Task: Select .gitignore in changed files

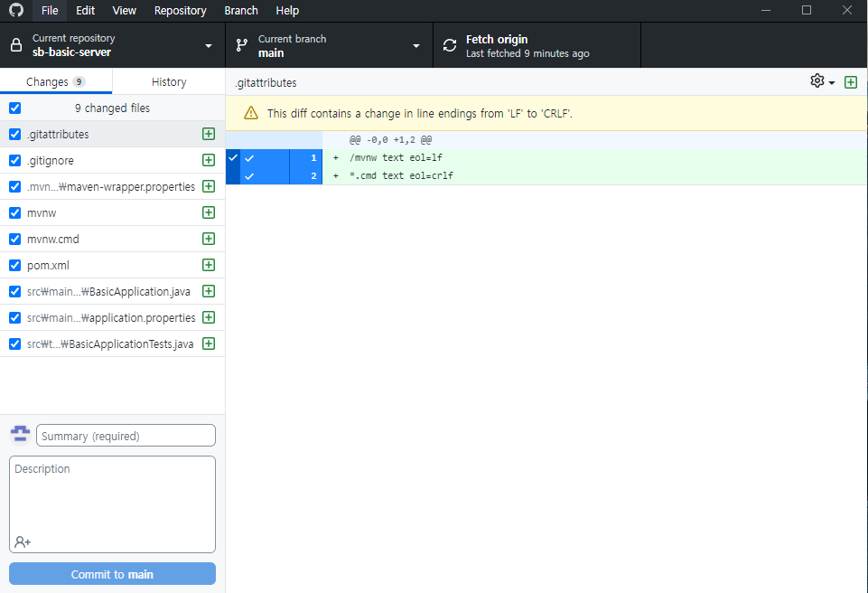Action: click(112, 160)
